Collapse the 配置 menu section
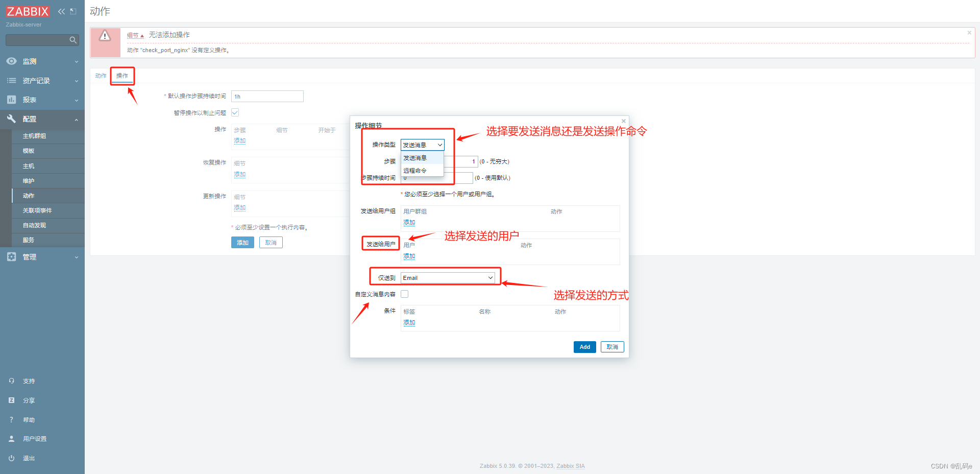The width and height of the screenshot is (980, 474). (42, 119)
